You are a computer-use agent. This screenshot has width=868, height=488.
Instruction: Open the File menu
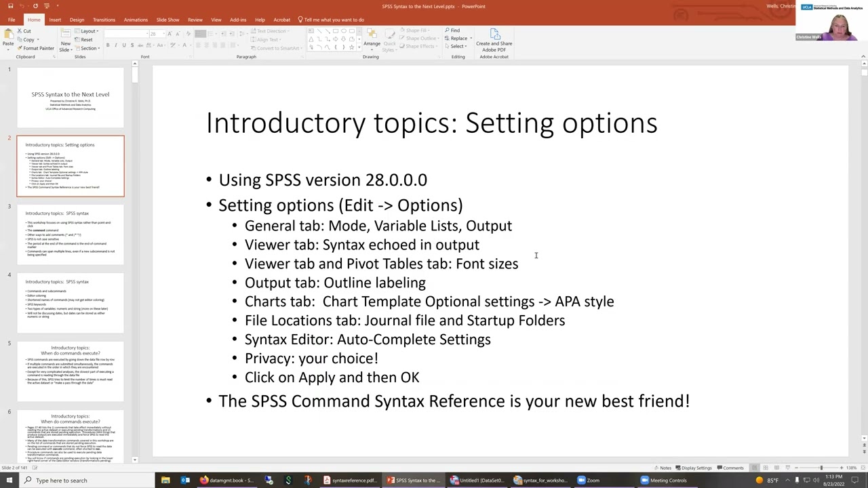12,20
